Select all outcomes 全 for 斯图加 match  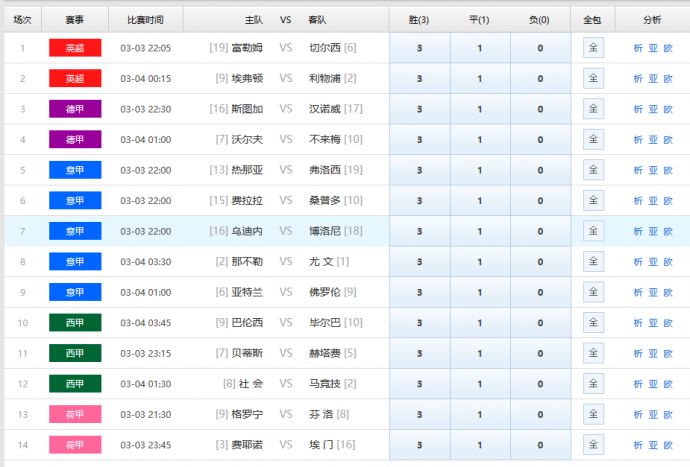coord(593,109)
